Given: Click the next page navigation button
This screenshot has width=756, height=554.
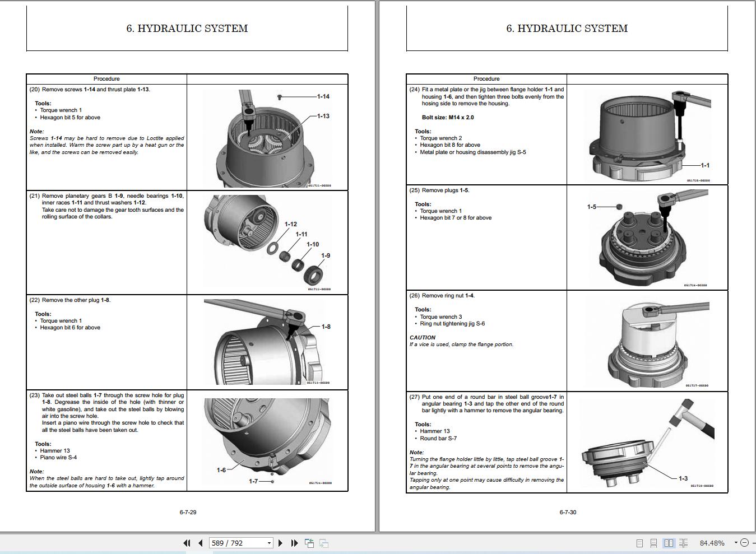Looking at the screenshot, I should click(280, 543).
